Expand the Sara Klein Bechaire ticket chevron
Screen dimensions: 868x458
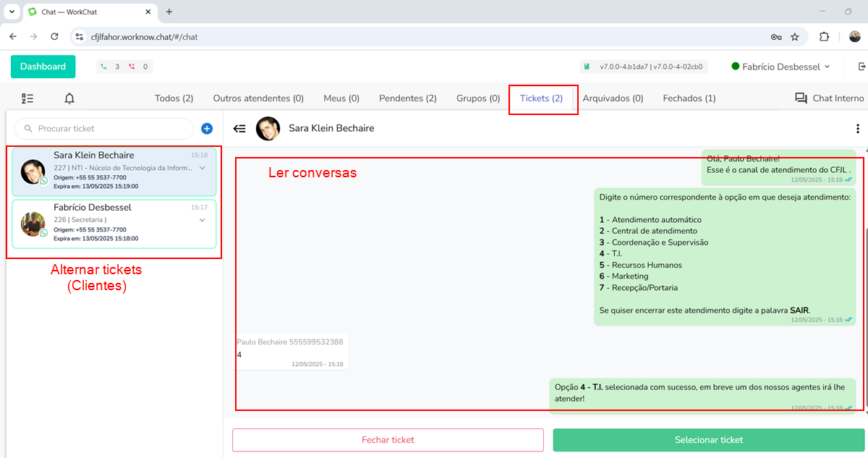(203, 168)
